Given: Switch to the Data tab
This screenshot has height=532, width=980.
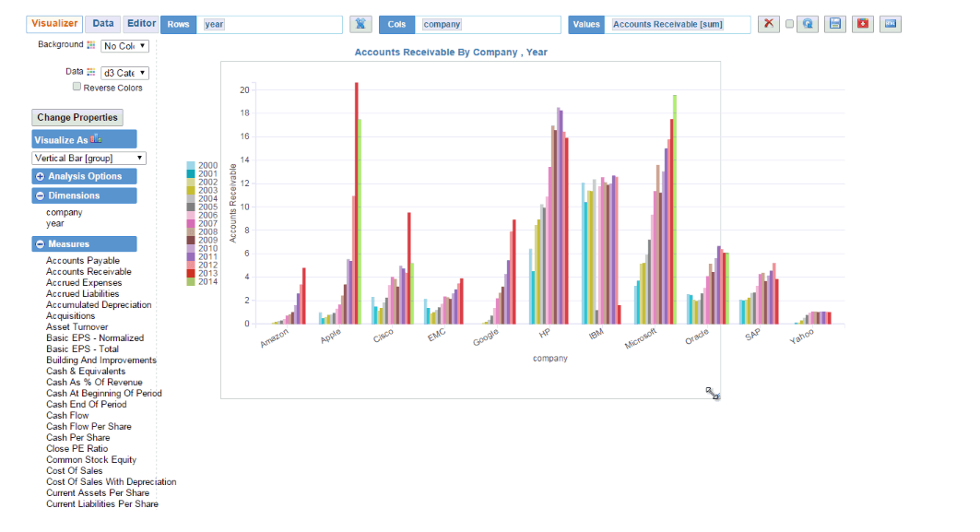Looking at the screenshot, I should pyautogui.click(x=101, y=24).
